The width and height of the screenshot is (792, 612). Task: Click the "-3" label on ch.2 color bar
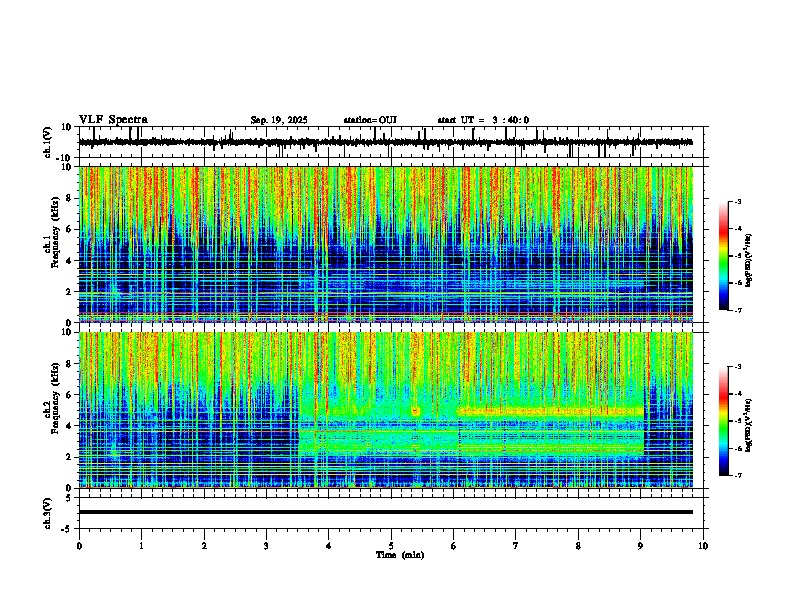pos(737,367)
